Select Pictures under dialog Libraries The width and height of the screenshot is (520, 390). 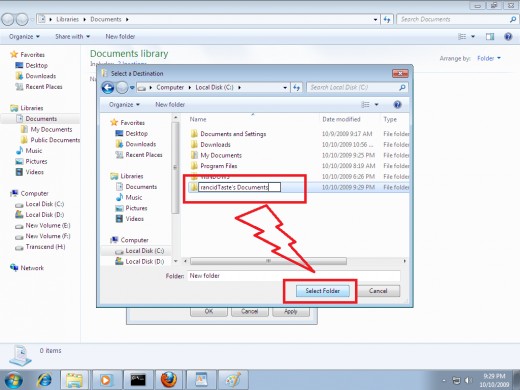(x=136, y=208)
